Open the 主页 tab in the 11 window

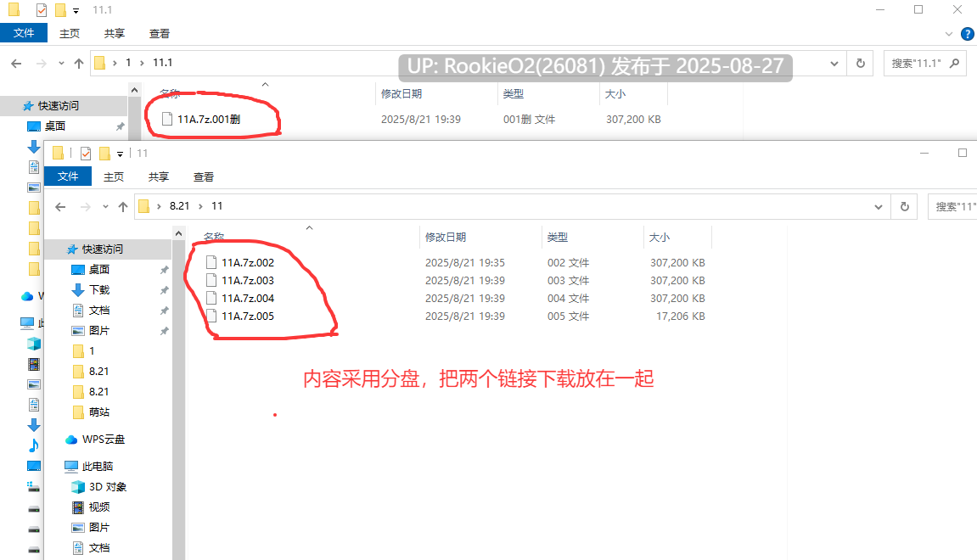coord(114,176)
